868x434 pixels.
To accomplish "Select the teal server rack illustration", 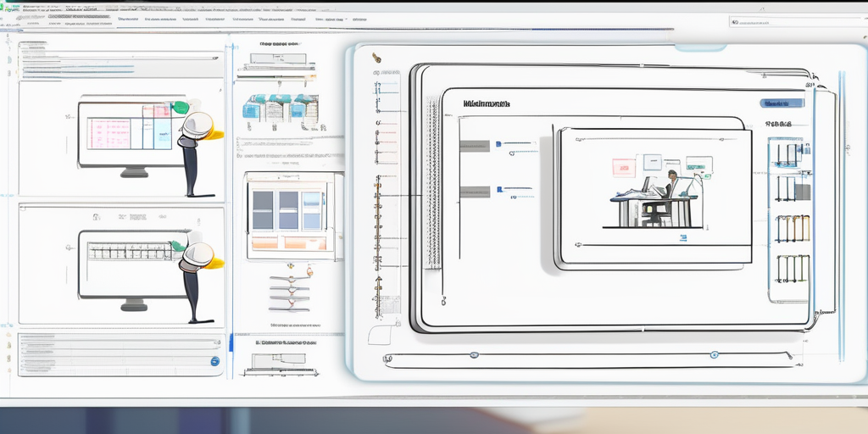I will point(280,109).
